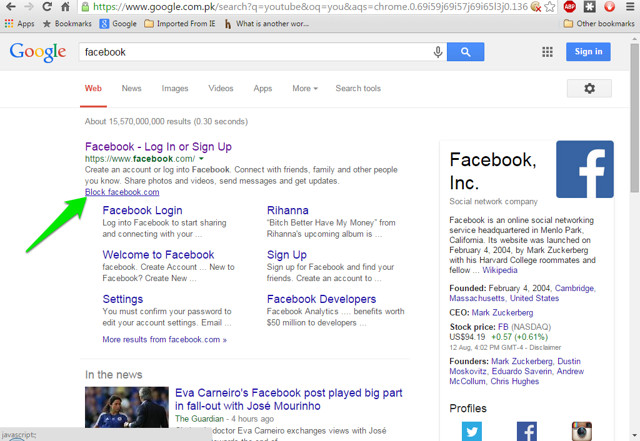Bookmark this page with the star icon

click(x=550, y=7)
